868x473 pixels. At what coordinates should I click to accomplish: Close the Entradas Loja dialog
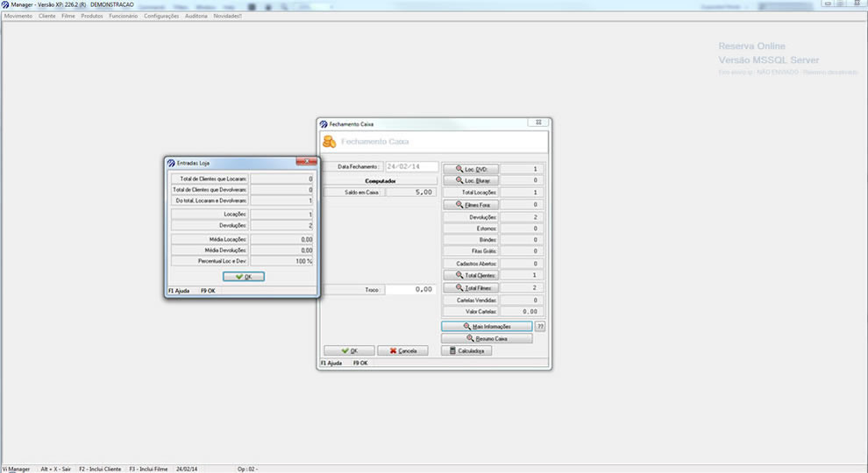point(306,162)
